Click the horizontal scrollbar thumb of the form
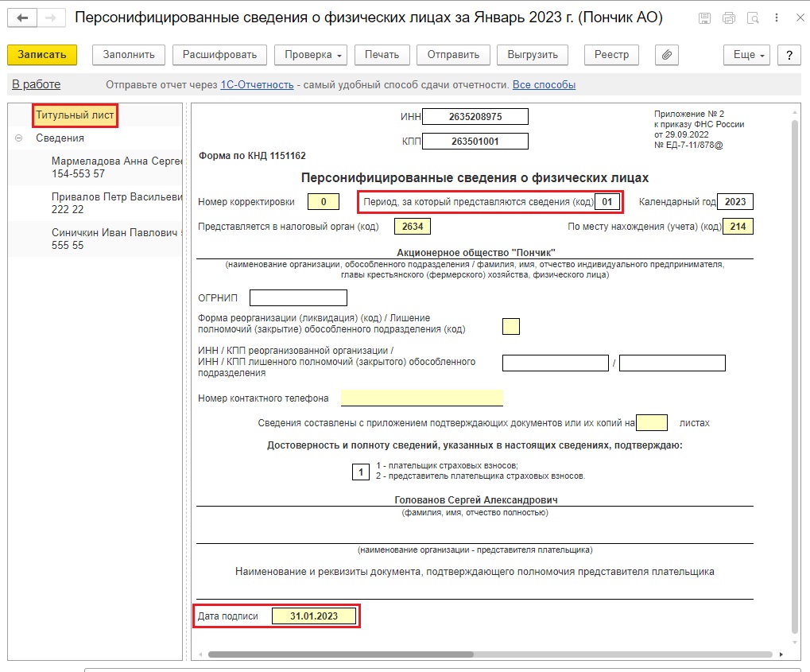The height and width of the screenshot is (672, 810). 341,655
